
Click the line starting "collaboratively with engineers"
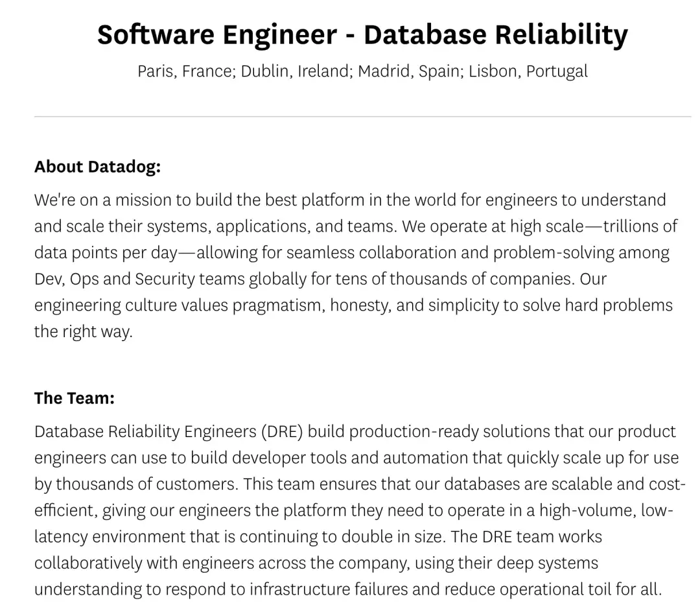click(x=316, y=563)
